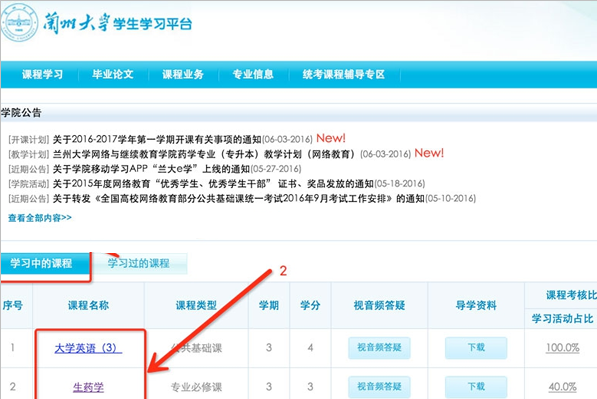Click the 学生学习平台 title text
The height and width of the screenshot is (399, 597).
152,24
